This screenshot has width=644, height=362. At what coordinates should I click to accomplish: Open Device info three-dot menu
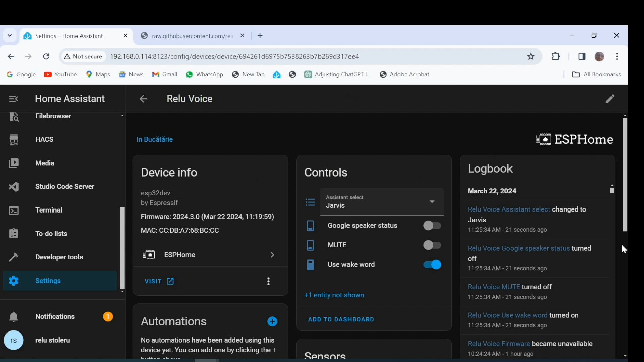point(268,281)
